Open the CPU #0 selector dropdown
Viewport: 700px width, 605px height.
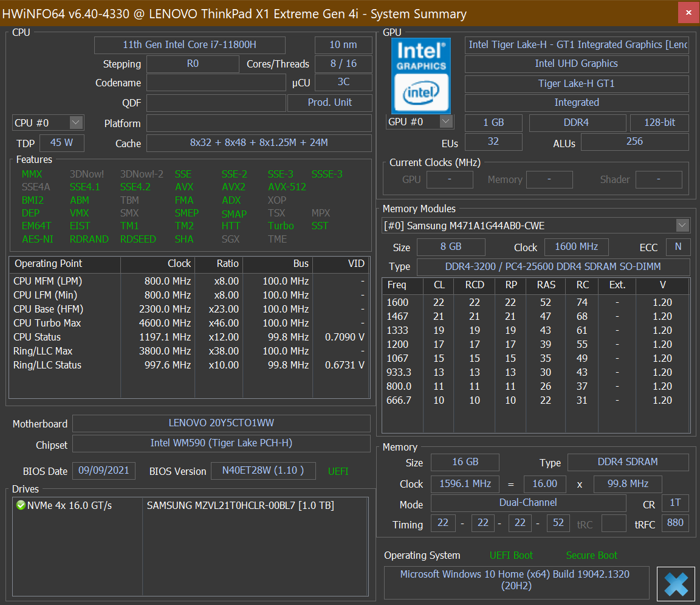[x=48, y=123]
